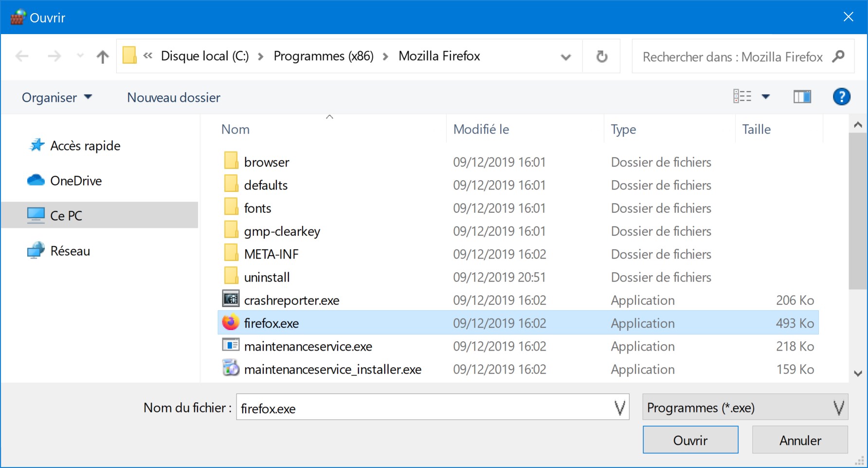
Task: Select the maintenanceservice_installer.exe icon
Action: [x=231, y=368]
